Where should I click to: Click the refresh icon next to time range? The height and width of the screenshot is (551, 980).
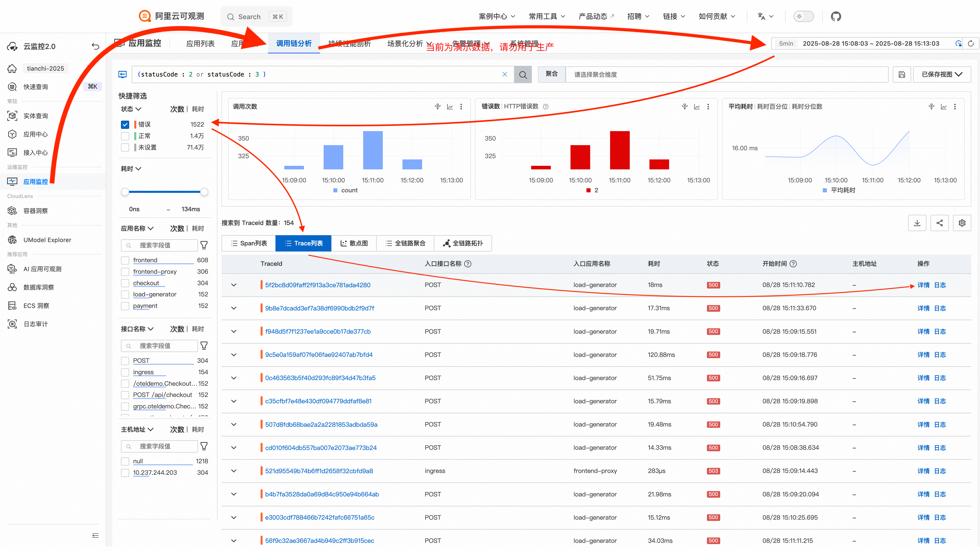pos(971,43)
